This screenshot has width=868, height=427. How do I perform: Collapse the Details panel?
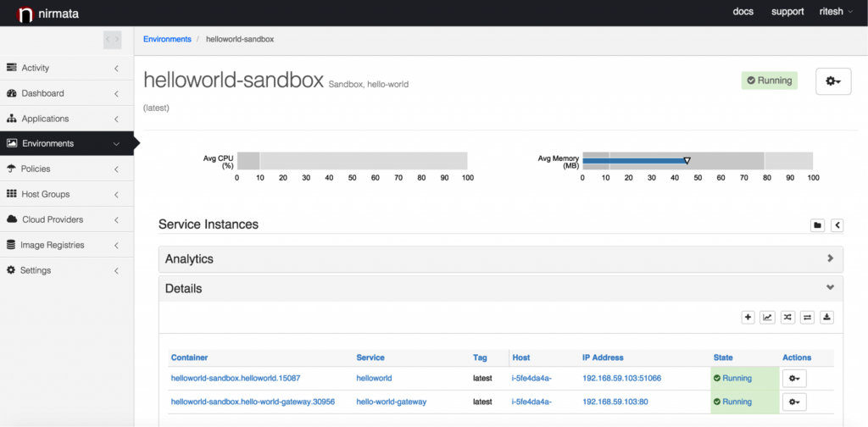tap(500, 289)
